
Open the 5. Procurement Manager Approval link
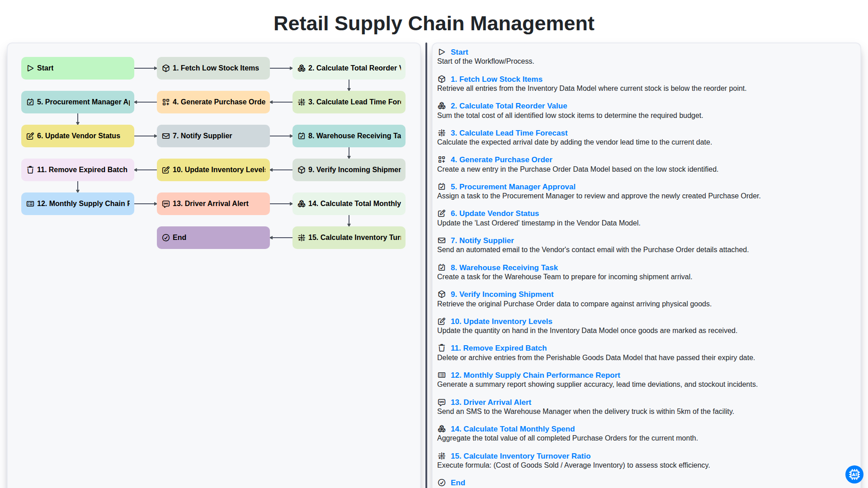[x=513, y=187]
